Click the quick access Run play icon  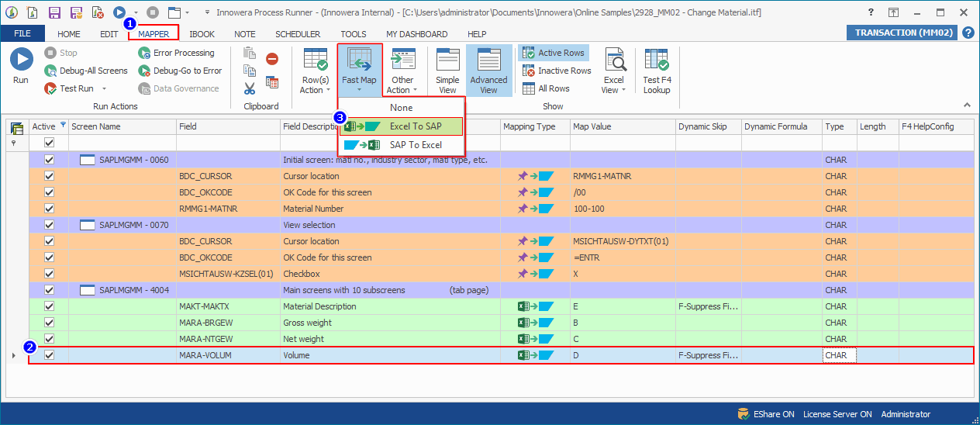119,12
